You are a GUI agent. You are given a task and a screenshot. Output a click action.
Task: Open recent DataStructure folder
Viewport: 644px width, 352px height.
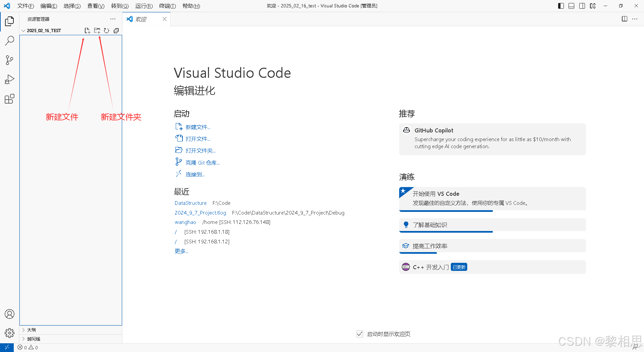pos(191,203)
